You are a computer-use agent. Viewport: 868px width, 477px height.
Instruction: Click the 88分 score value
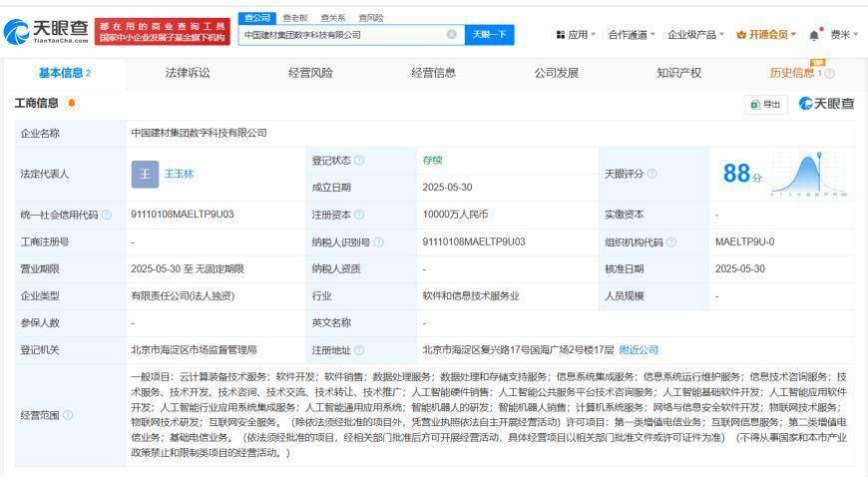(742, 174)
